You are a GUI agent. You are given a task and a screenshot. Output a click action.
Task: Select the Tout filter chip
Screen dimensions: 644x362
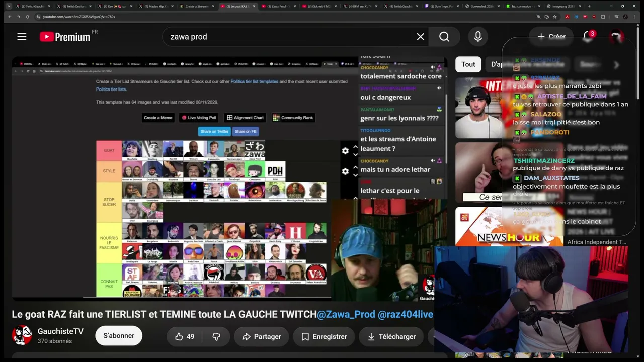[468, 64]
